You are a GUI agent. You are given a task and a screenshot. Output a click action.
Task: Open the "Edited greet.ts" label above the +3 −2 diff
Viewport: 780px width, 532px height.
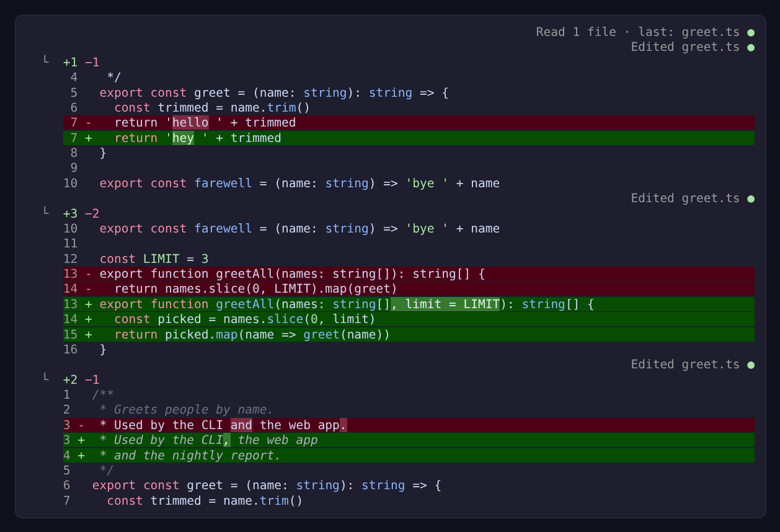click(x=685, y=198)
